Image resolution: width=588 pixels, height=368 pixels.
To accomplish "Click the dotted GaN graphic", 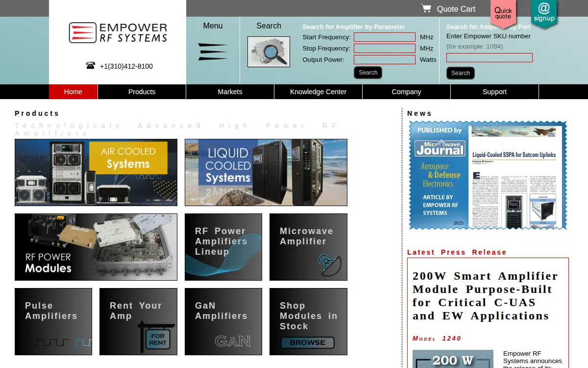I will tap(233, 341).
